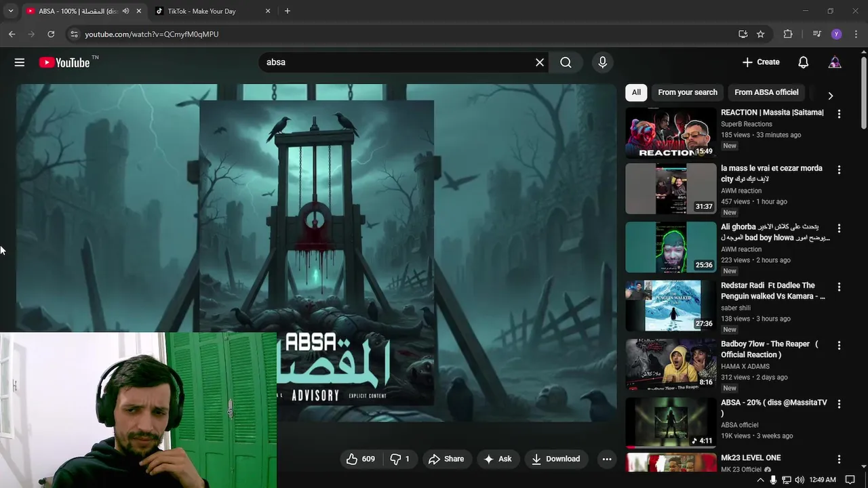
Task: Go to YouTube home via logo
Action: click(x=64, y=62)
